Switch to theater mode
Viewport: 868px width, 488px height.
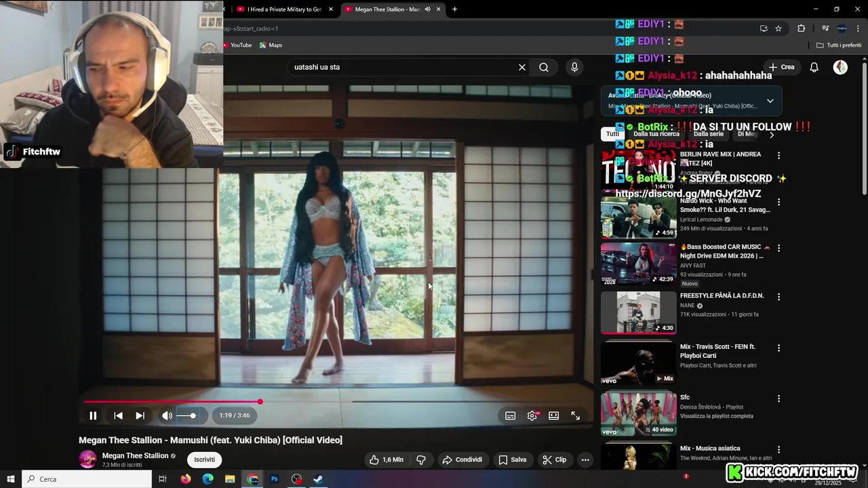point(554,415)
